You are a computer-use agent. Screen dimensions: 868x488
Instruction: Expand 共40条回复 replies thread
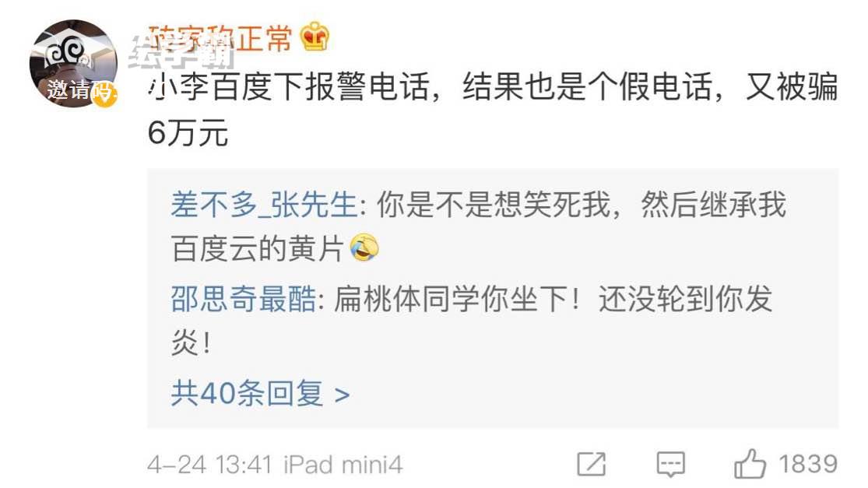pos(260,393)
